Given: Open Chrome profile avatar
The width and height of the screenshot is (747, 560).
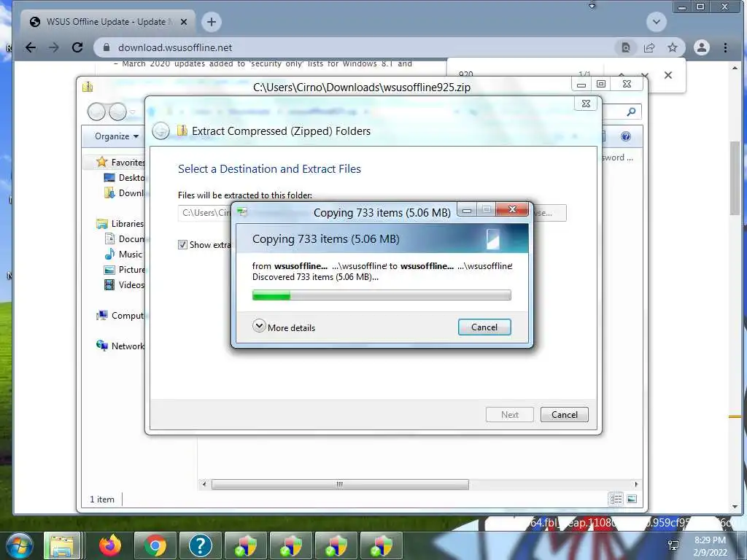Looking at the screenshot, I should pos(701,47).
